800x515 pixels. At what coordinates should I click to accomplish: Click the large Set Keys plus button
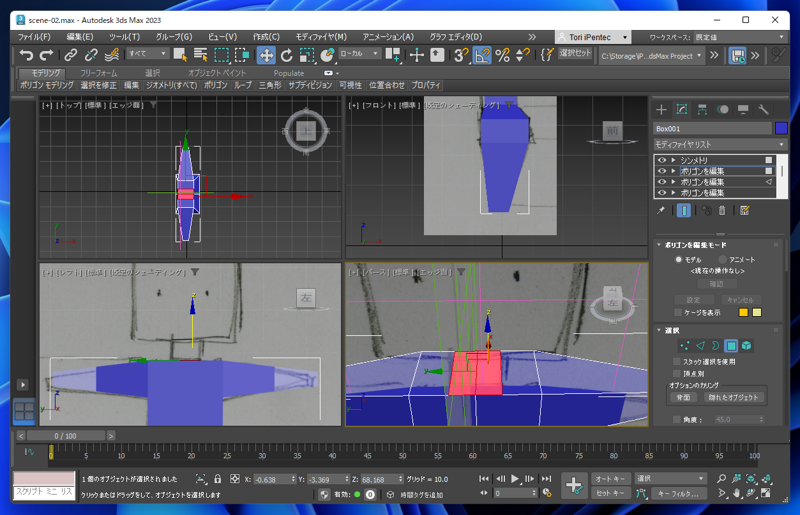pos(573,485)
